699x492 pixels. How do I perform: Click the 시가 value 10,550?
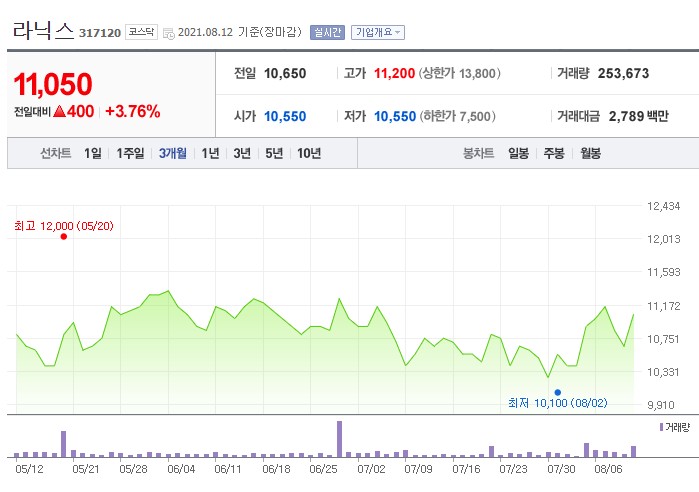(285, 117)
